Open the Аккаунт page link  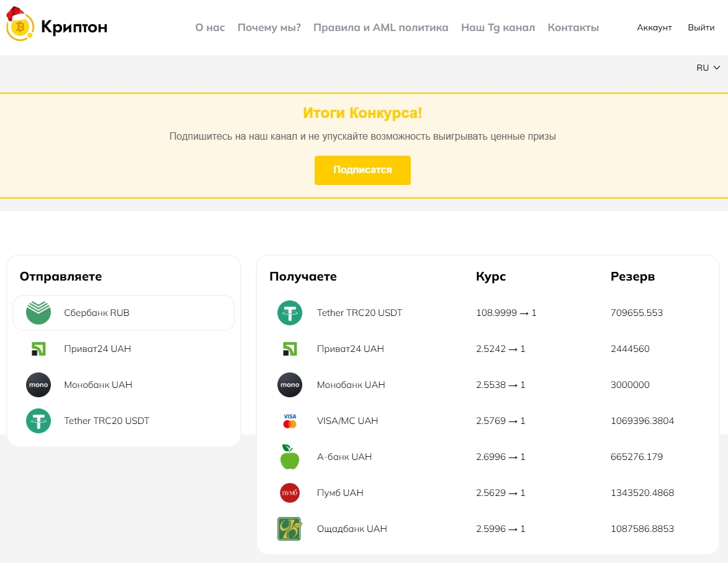point(654,27)
